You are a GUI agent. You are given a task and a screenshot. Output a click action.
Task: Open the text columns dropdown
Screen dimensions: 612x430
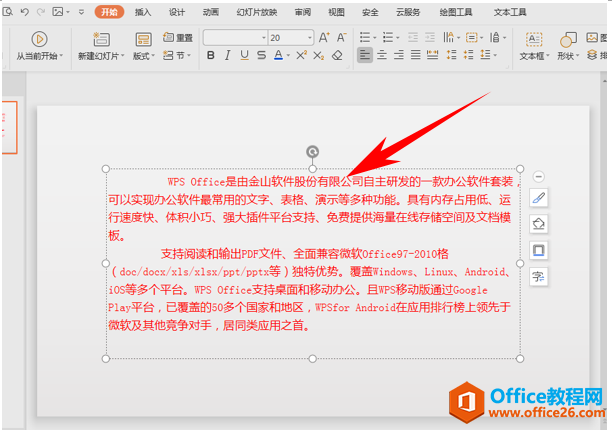tap(452, 37)
